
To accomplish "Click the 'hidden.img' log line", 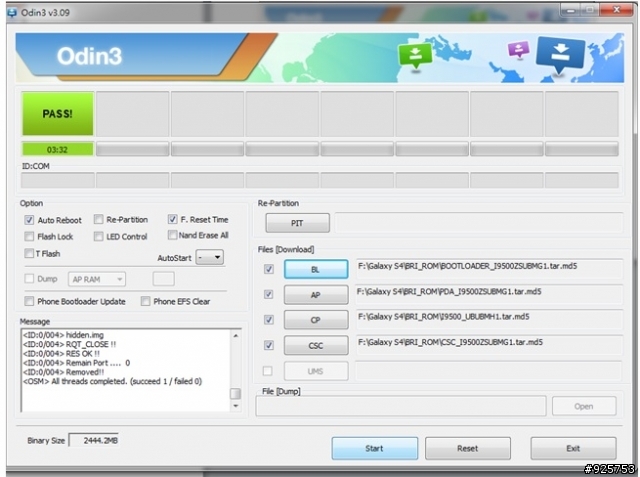I will 64,335.
